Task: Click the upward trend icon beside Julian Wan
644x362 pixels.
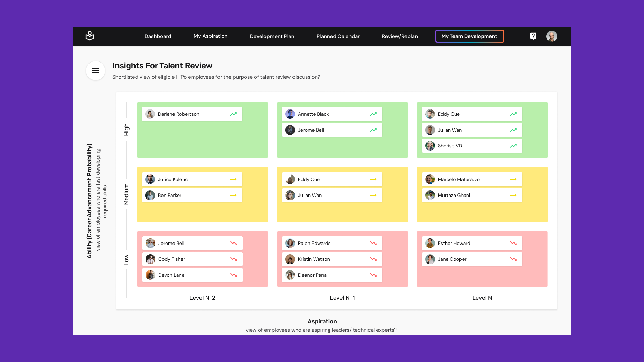Action: click(x=513, y=130)
